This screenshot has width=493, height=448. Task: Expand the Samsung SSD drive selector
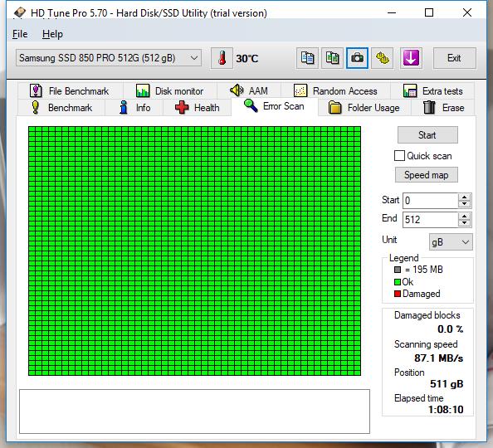(109, 58)
